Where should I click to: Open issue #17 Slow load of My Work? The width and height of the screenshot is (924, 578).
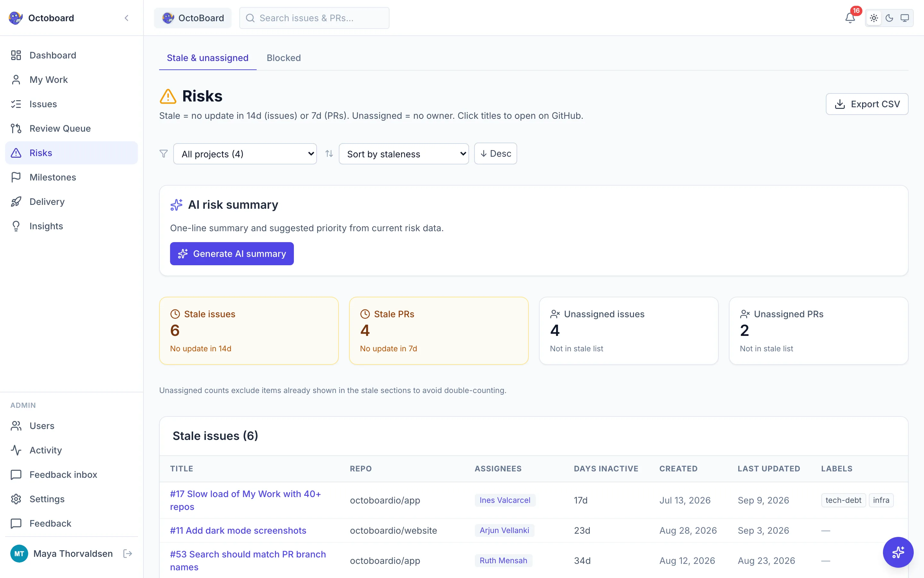pos(245,500)
